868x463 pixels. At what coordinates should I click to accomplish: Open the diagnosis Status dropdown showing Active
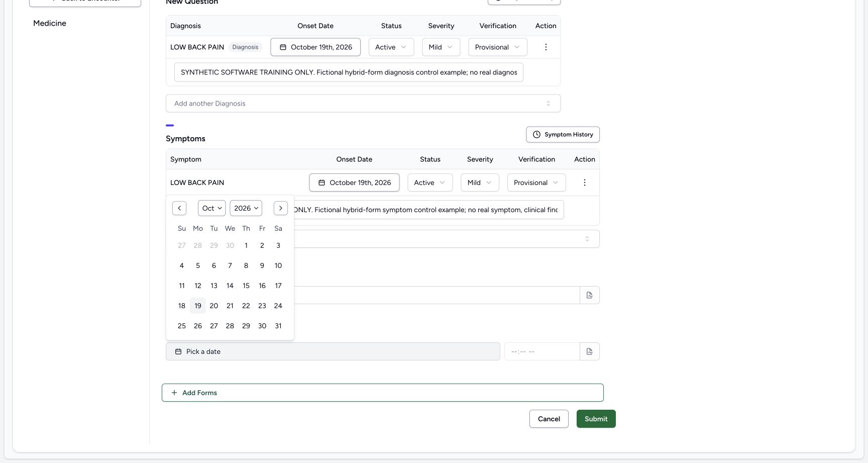pyautogui.click(x=391, y=47)
